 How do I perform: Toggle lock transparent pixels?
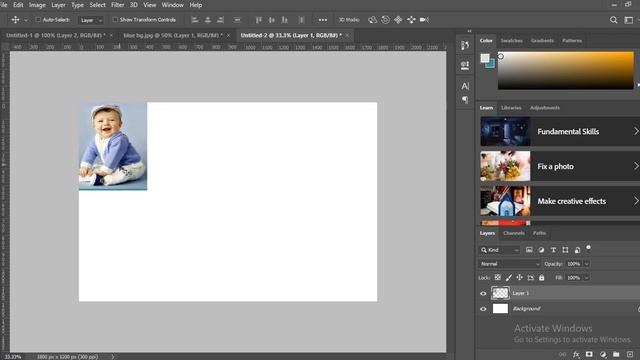pyautogui.click(x=498, y=278)
